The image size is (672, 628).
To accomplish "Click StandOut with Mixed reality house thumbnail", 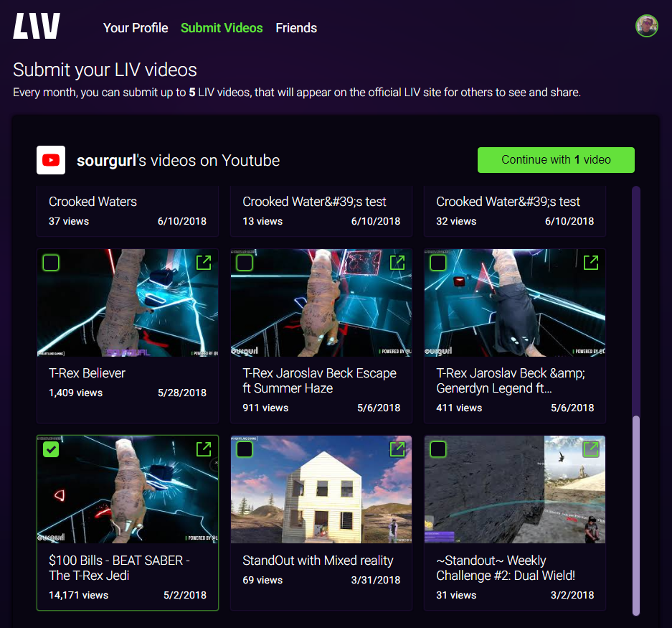I will coord(321,489).
